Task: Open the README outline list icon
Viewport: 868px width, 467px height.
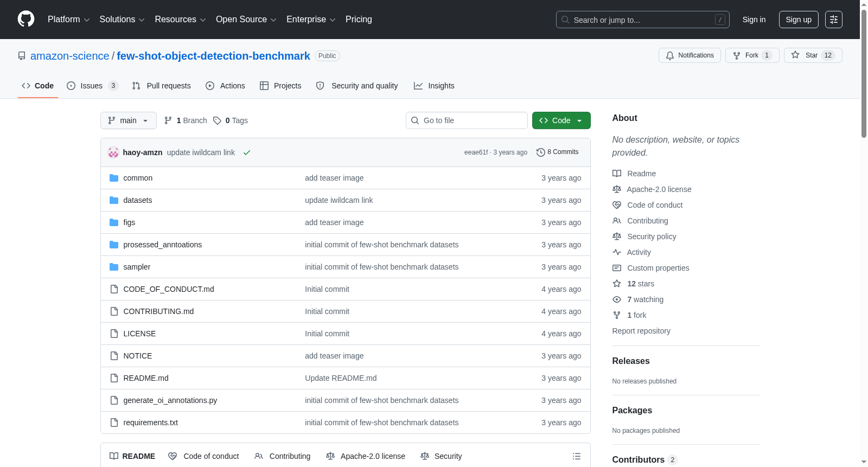Action: click(x=577, y=456)
